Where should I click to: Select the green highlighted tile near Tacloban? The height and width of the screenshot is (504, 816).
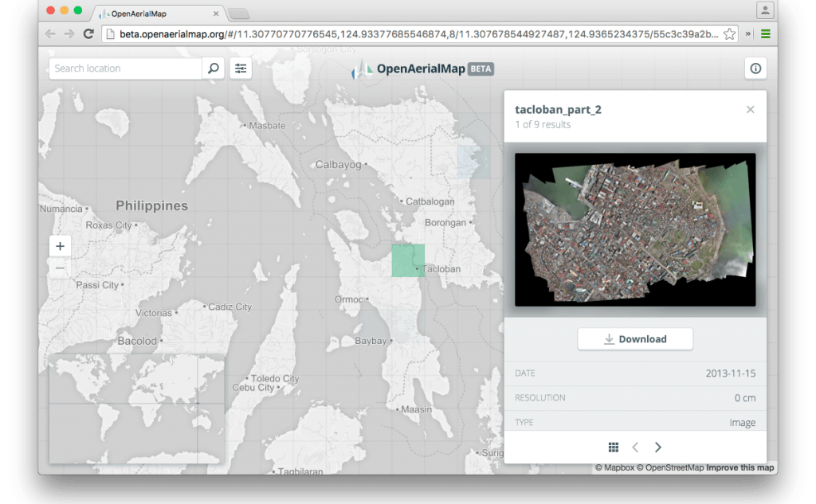point(408,259)
